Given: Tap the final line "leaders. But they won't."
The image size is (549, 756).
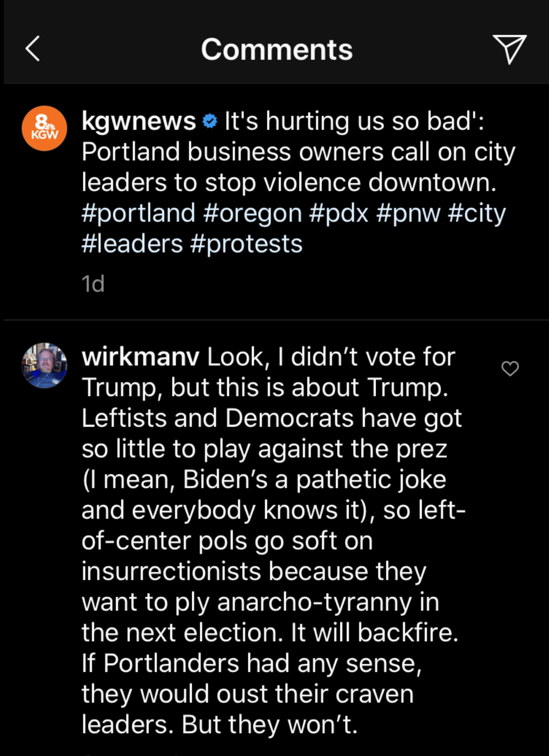Looking at the screenshot, I should pos(220,724).
